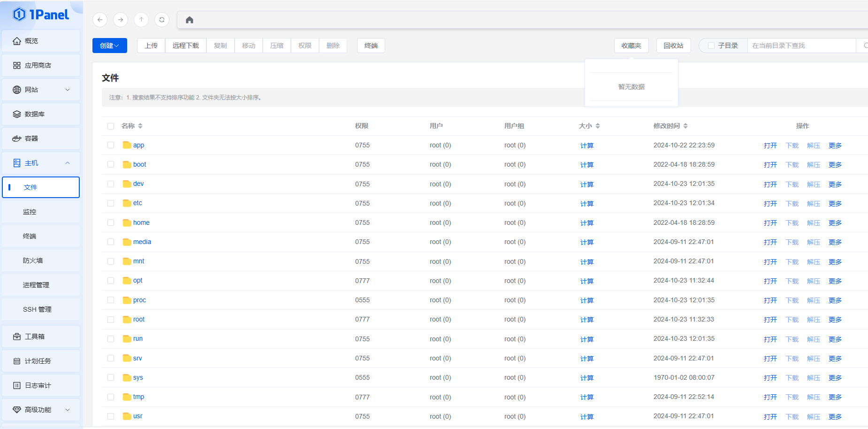Collapse the 主机 sidebar section
This screenshot has height=429, width=868.
[x=41, y=163]
